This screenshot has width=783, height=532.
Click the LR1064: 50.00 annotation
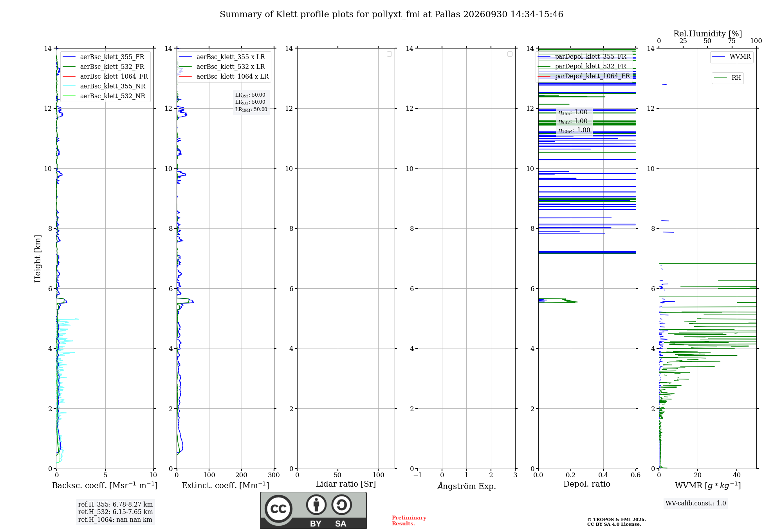click(251, 110)
